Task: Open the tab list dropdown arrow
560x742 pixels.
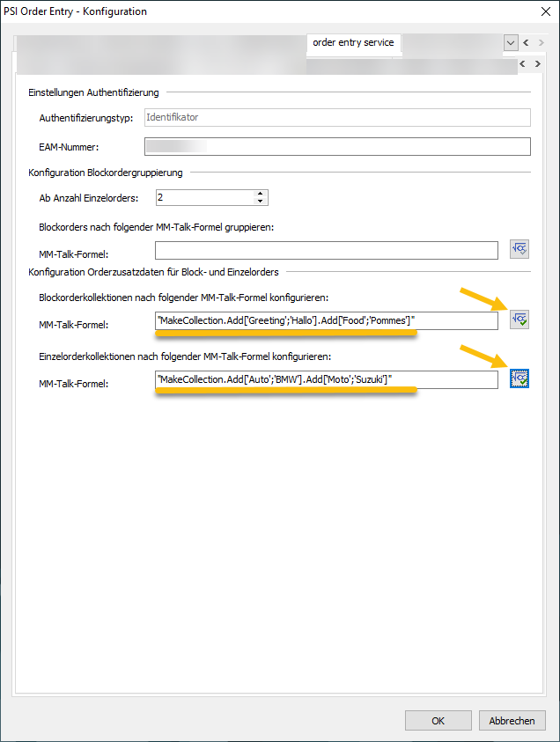Action: pyautogui.click(x=511, y=42)
